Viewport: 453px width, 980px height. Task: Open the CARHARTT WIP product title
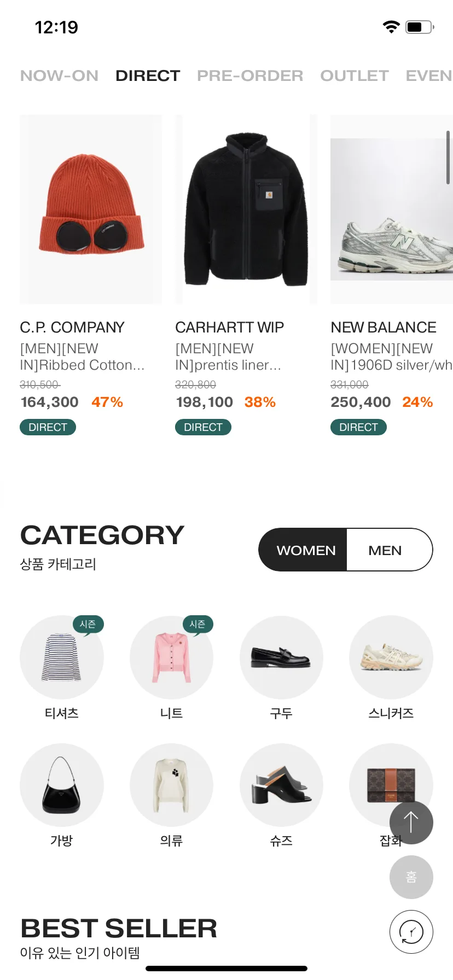[x=229, y=327]
